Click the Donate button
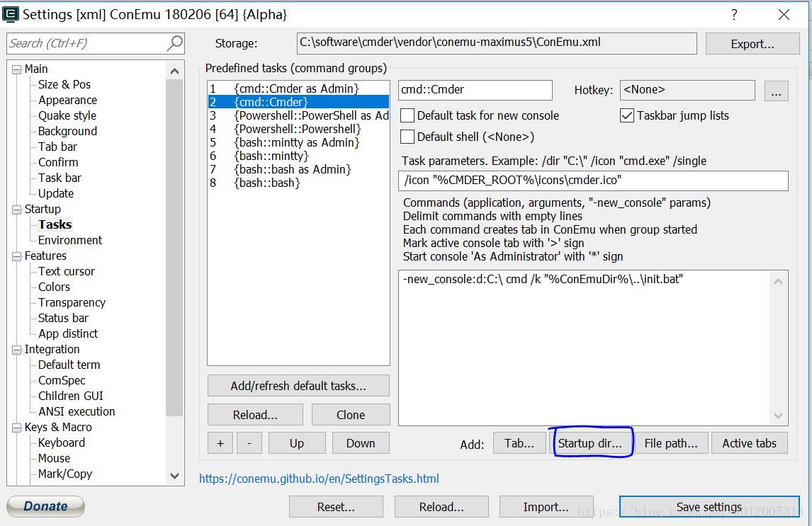 tap(45, 506)
